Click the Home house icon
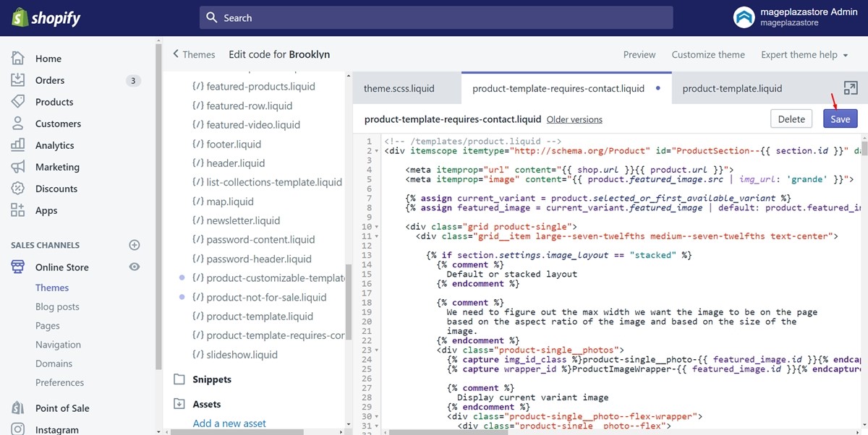 pyautogui.click(x=18, y=59)
